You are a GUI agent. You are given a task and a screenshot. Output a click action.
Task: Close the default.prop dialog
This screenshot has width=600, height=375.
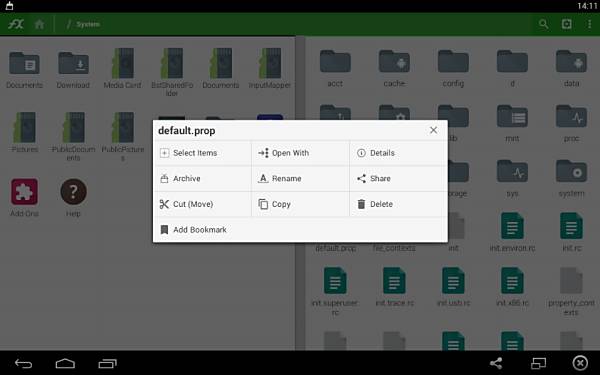click(433, 130)
